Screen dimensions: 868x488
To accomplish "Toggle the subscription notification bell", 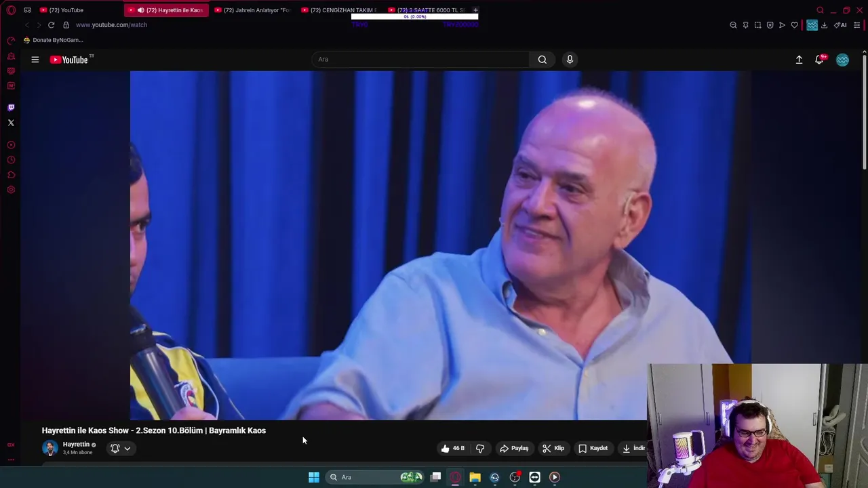I will pos(115,448).
